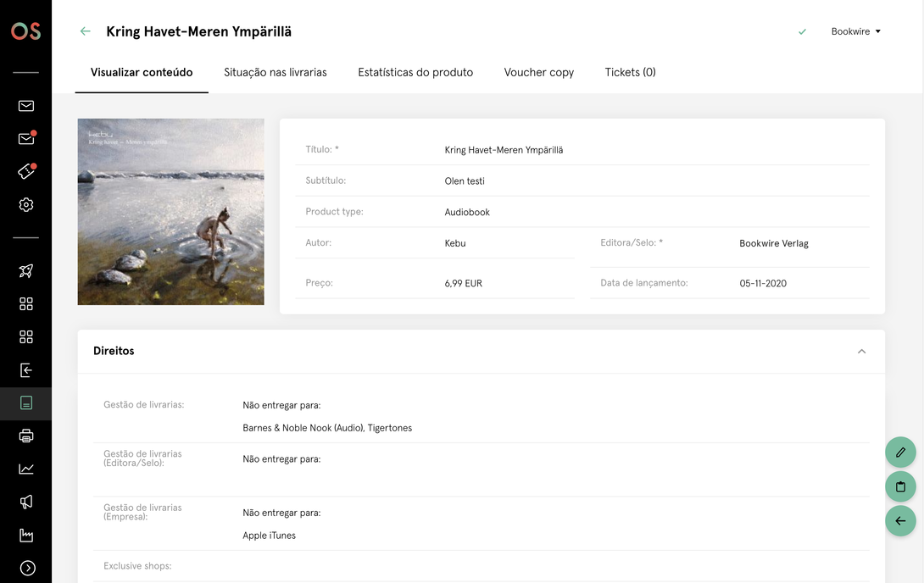Select the Visualizar conteúdo tab

[x=142, y=72]
